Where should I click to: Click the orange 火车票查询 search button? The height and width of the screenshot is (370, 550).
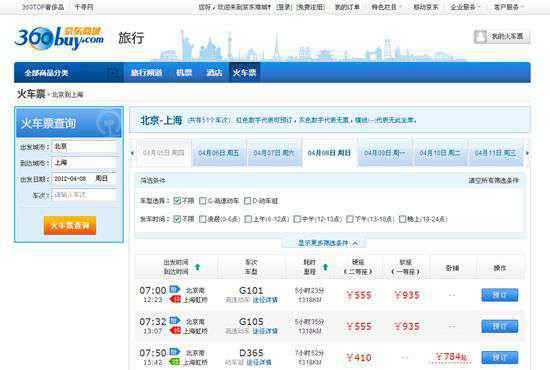coord(70,226)
